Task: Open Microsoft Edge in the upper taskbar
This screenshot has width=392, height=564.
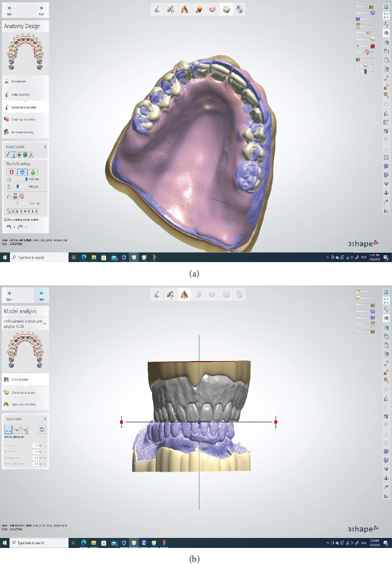Action: [x=84, y=257]
